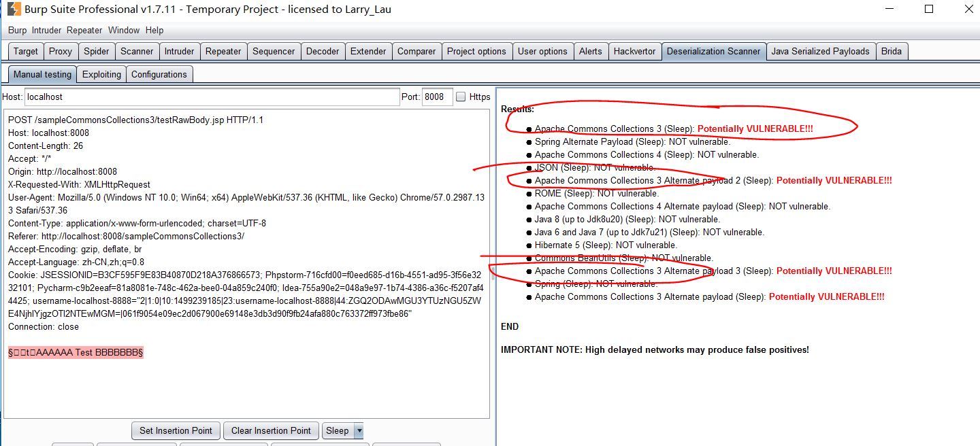Image resolution: width=980 pixels, height=446 pixels.
Task: Switch to the Java Serialized Payloads tab
Action: [x=819, y=51]
